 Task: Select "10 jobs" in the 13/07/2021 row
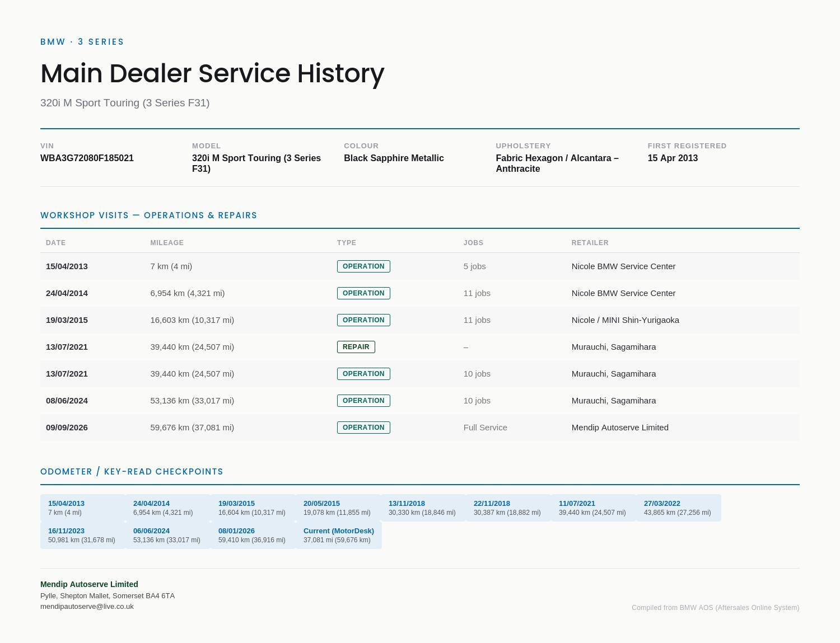[x=477, y=374]
